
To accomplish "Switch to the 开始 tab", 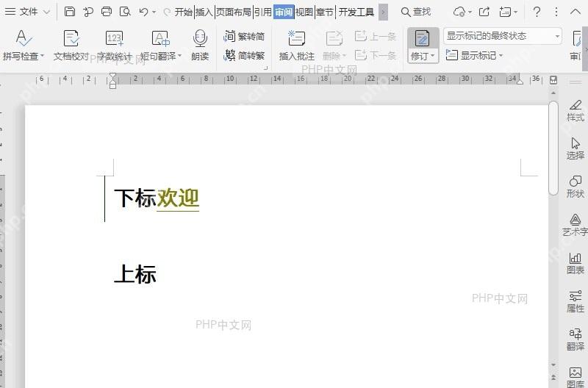I will point(184,12).
